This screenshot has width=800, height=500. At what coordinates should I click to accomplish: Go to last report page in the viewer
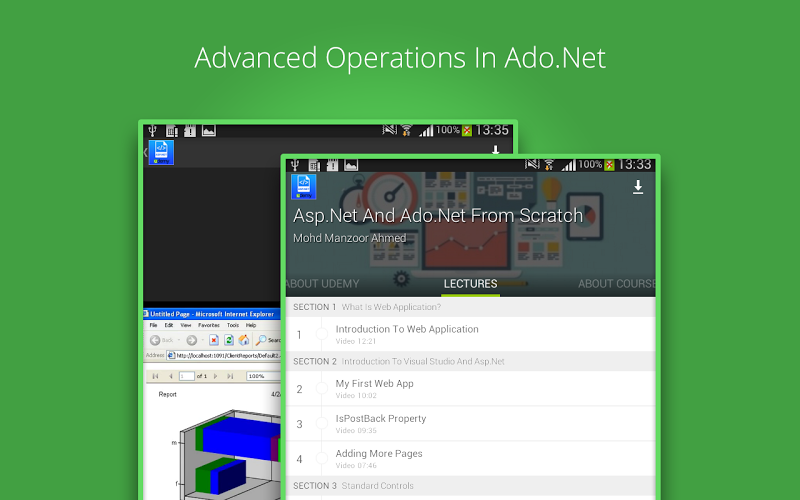click(x=230, y=376)
